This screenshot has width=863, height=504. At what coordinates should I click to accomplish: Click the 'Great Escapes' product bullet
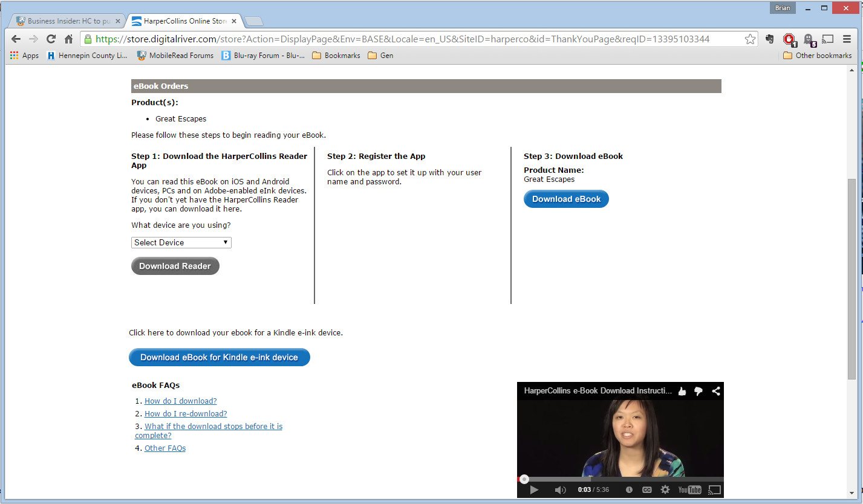click(x=181, y=119)
